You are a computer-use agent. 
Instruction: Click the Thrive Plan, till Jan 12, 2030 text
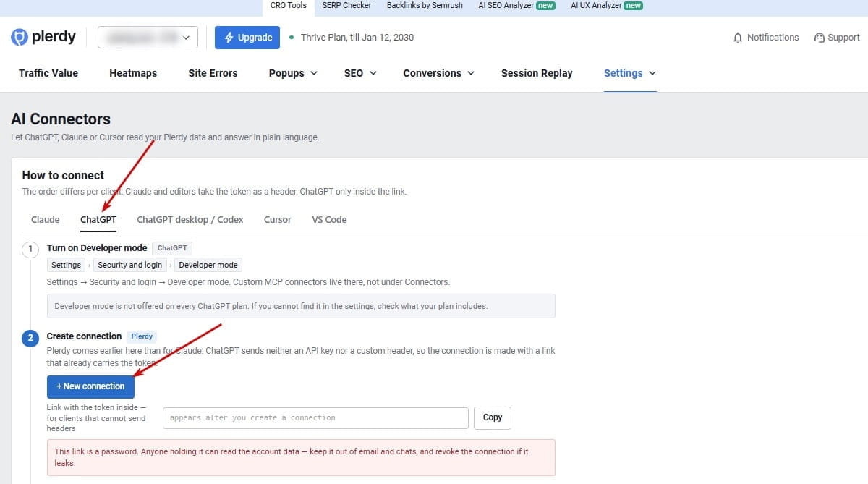point(357,38)
